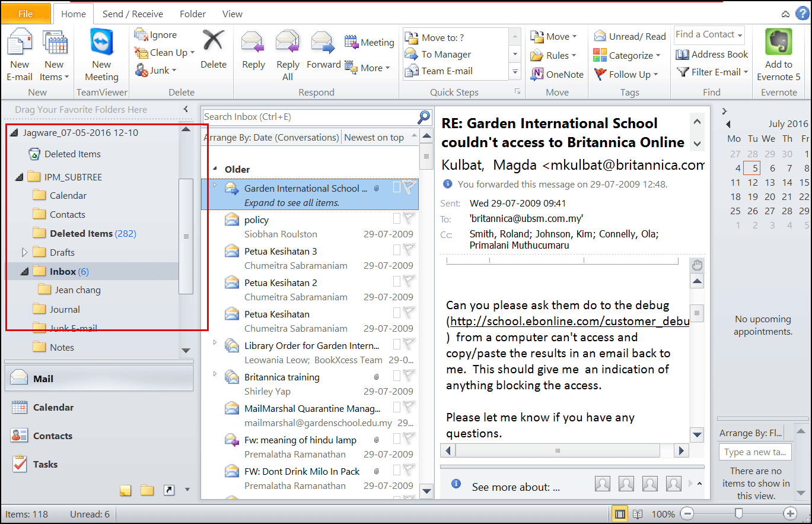Screen dimensions: 812x524
Task: Delete the selected message
Action: point(214,50)
